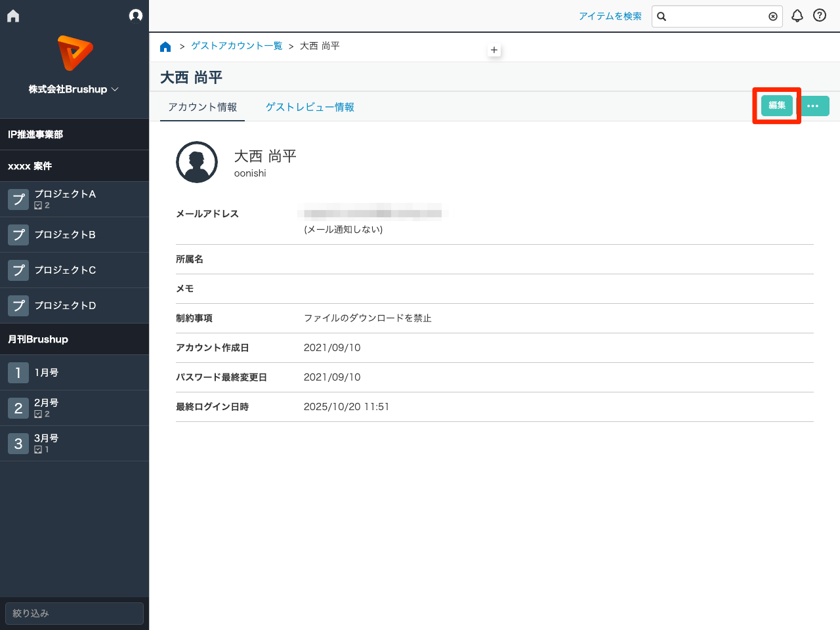Click the Brushup logo in the sidebar
Screen dimensions: 840x630
[x=74, y=52]
